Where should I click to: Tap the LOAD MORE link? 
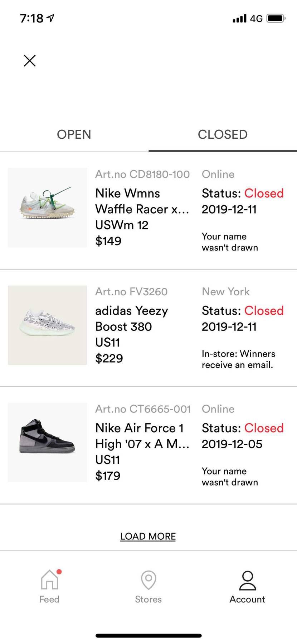tap(148, 536)
